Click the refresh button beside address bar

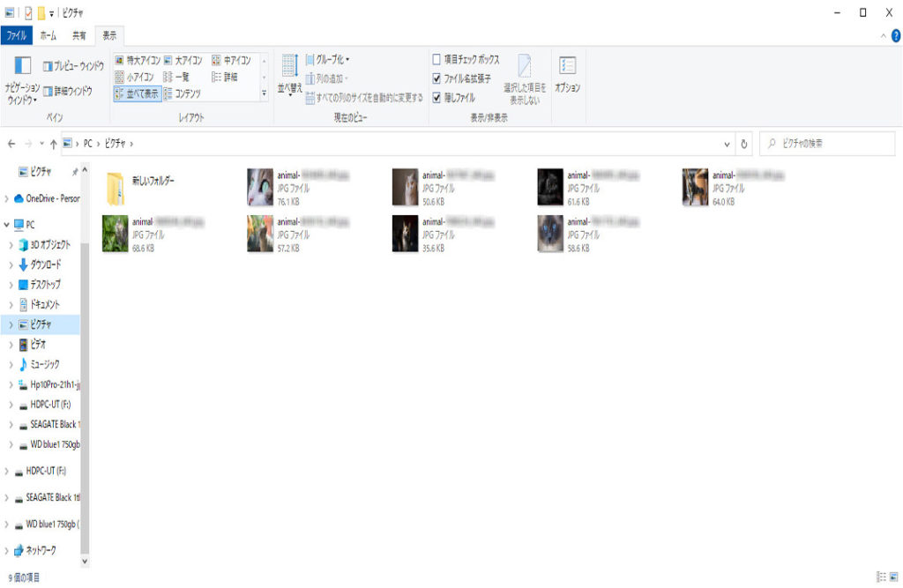745,144
